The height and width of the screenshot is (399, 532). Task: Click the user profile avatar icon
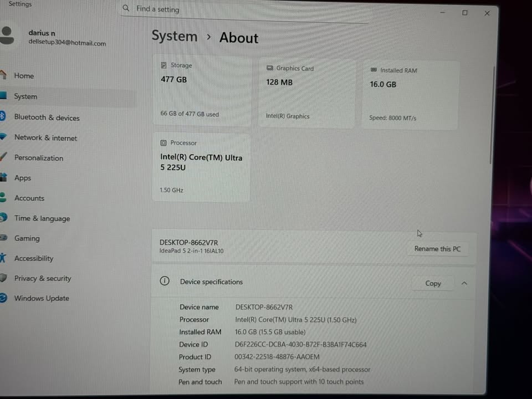tap(7, 35)
